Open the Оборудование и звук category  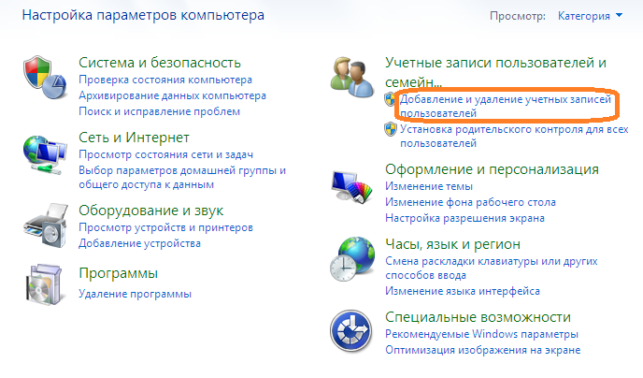[151, 210]
